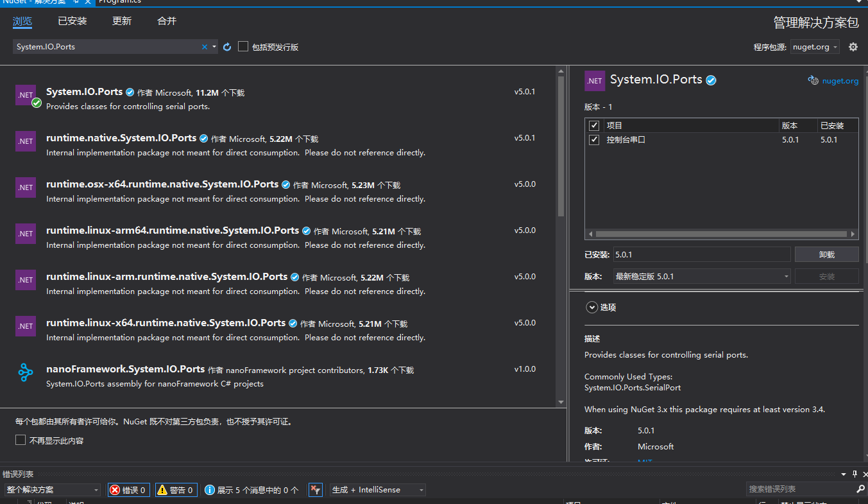
Task: Toggle the 错误 0 errors filter
Action: [128, 490]
